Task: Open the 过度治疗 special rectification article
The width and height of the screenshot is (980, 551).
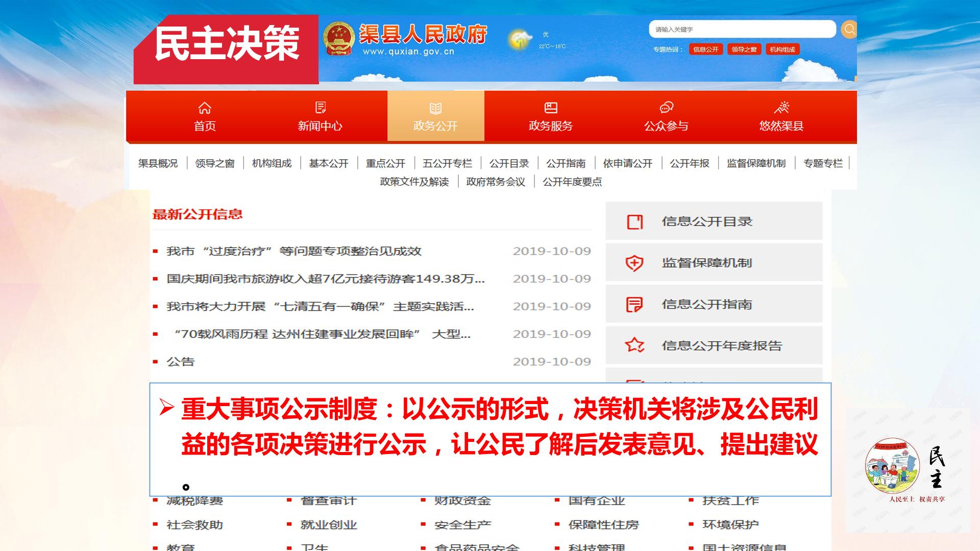Action: [294, 251]
